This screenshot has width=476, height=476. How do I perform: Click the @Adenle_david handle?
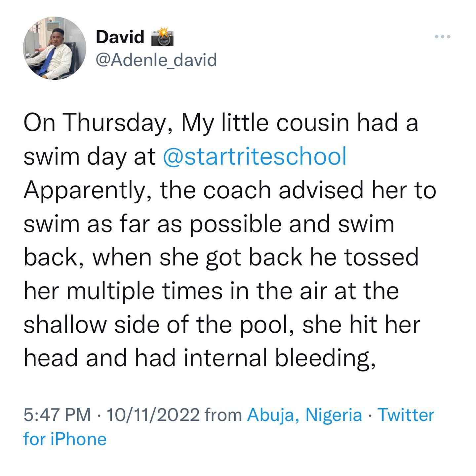pyautogui.click(x=156, y=60)
